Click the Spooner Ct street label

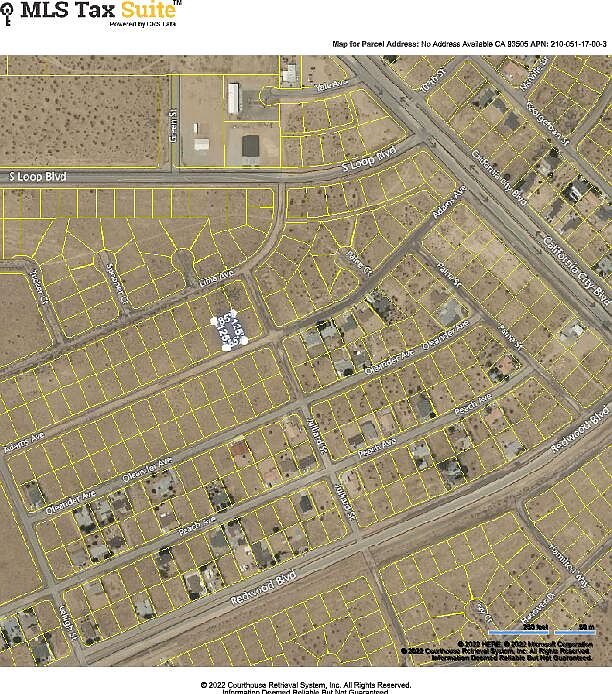[x=117, y=284]
